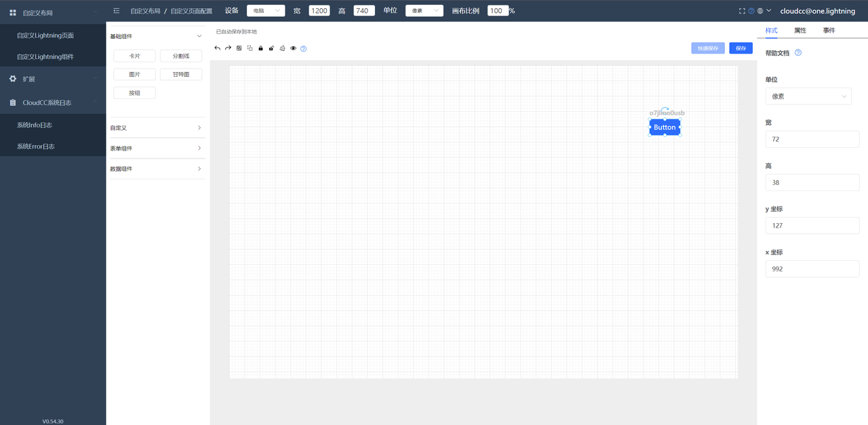
Task: Toggle preview with the eye icon
Action: [x=293, y=48]
